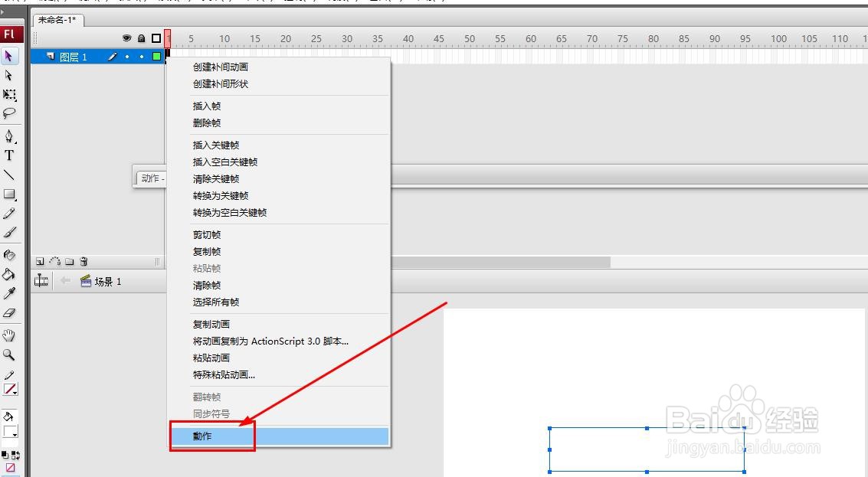Toggle show/hide all layers eye icon

tap(126, 38)
